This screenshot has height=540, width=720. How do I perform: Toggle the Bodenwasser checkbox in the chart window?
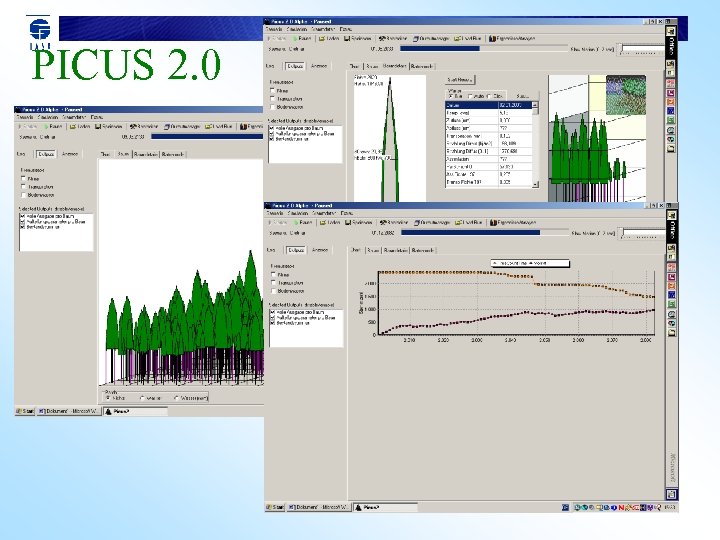[273, 291]
